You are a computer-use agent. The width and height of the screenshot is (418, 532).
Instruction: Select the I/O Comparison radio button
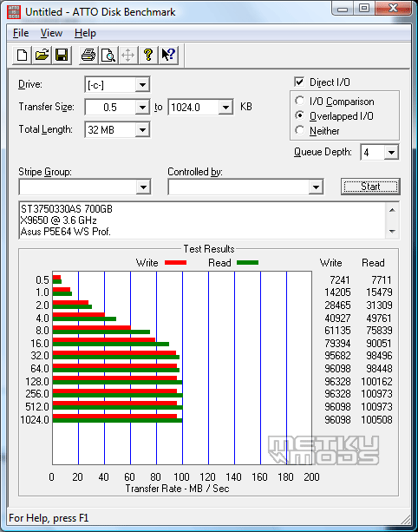[x=299, y=101]
